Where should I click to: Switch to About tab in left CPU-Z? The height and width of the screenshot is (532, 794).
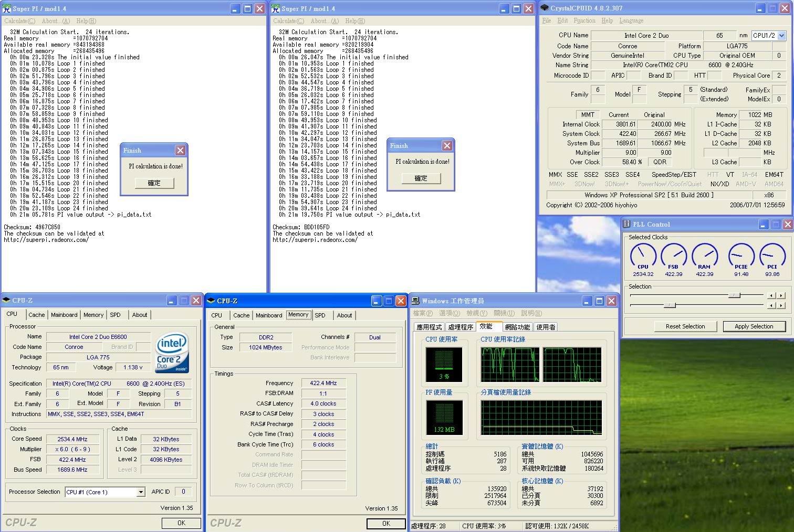140,315
